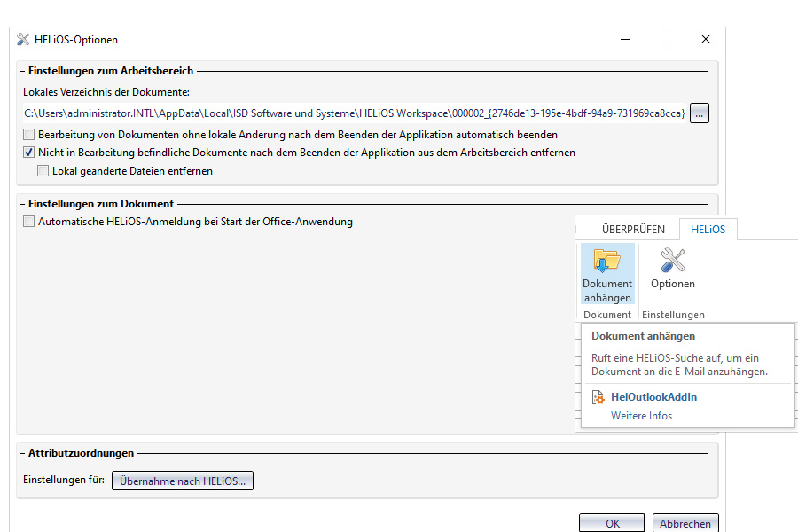This screenshot has height=532, width=798.
Task: Close the HELiOS-Optionen dialog
Action: (x=705, y=40)
